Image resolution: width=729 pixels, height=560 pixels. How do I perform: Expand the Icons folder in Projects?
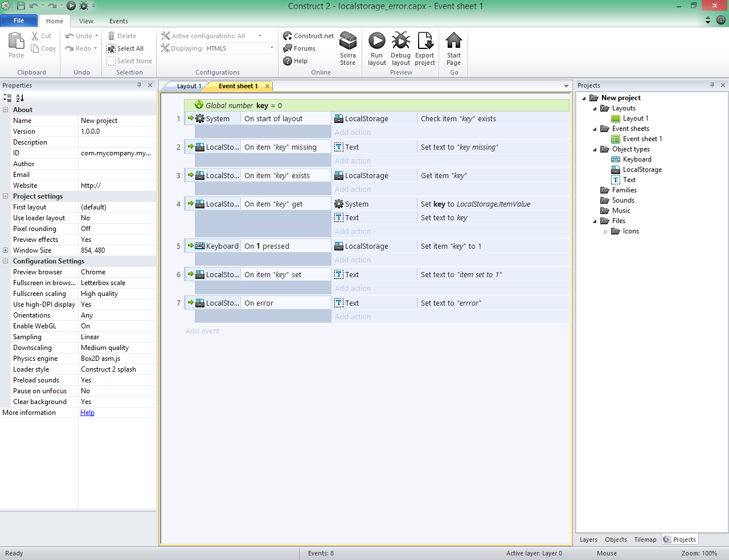[605, 231]
